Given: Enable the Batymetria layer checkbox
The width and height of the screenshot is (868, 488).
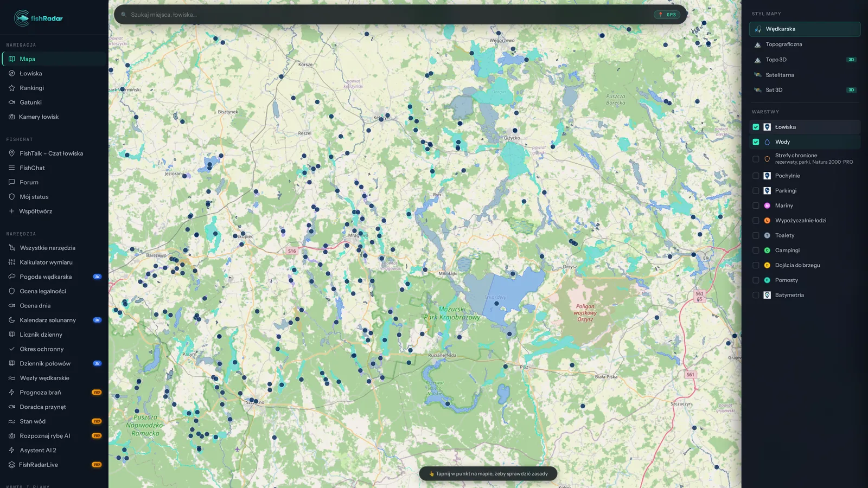Looking at the screenshot, I should click(x=756, y=295).
